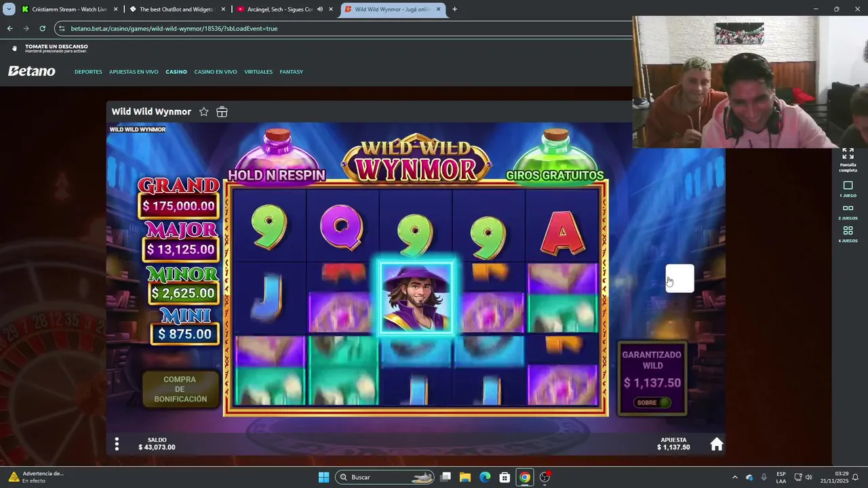Go to Casino section
The image size is (868, 488).
(x=176, y=72)
